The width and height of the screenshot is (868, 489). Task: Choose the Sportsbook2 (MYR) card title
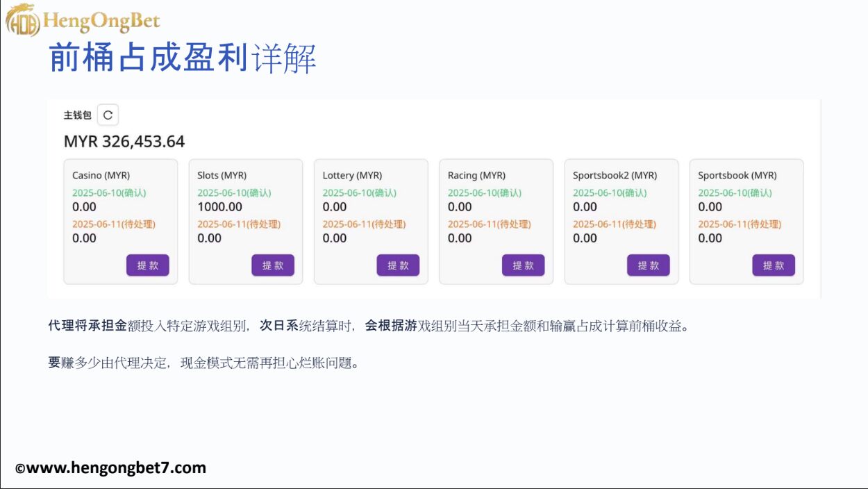point(615,176)
